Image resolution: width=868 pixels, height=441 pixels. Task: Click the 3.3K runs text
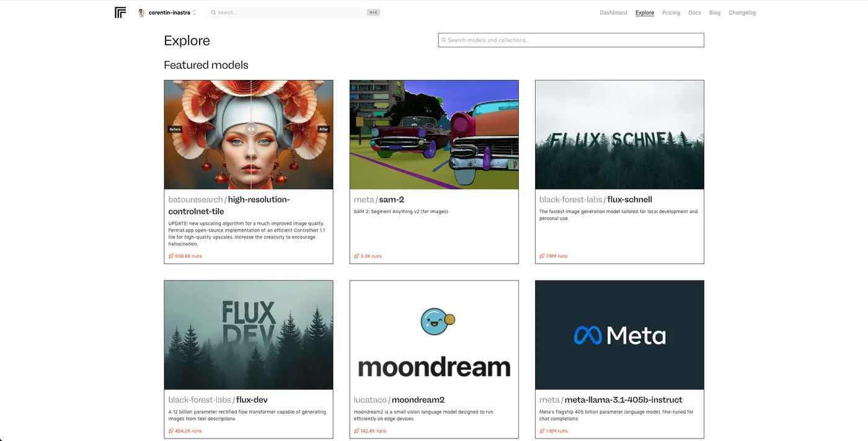click(x=371, y=256)
